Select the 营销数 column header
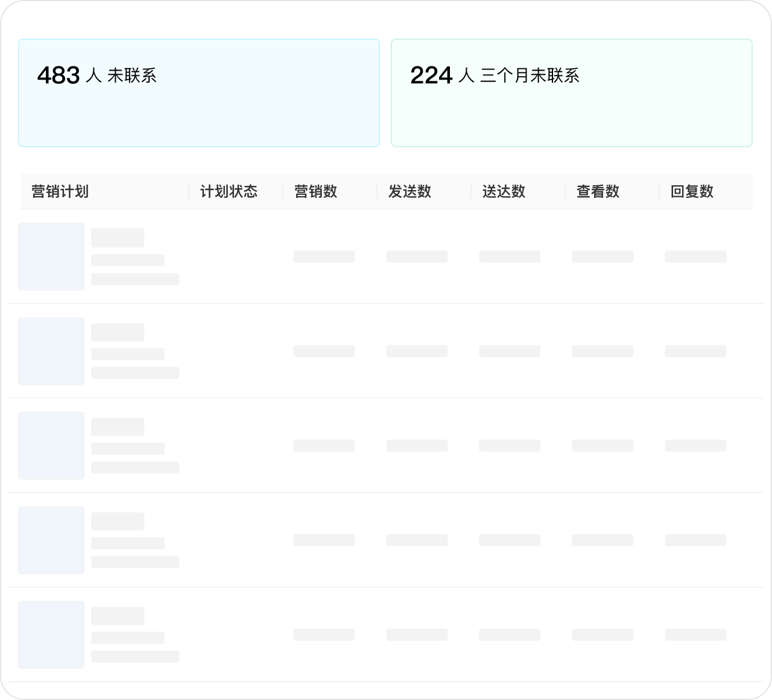The width and height of the screenshot is (772, 700). [315, 192]
